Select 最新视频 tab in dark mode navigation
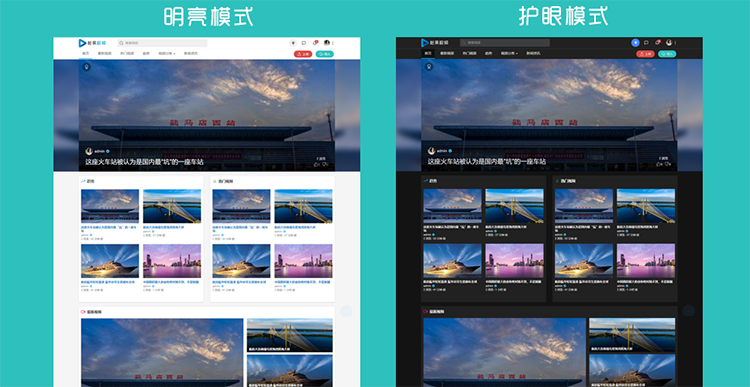The height and width of the screenshot is (387, 750). point(447,54)
